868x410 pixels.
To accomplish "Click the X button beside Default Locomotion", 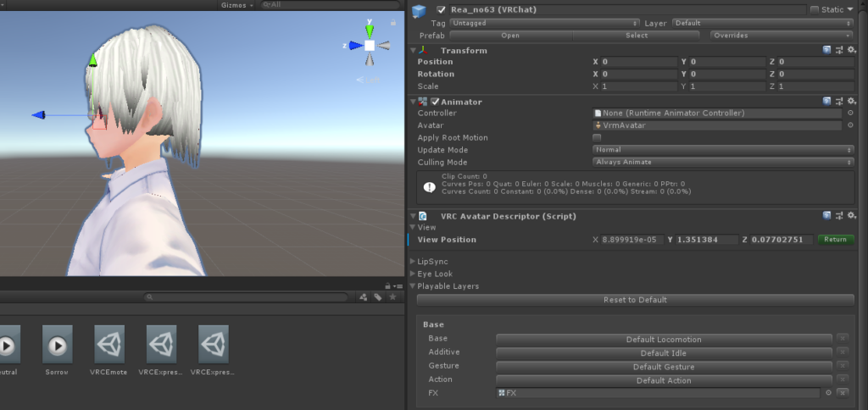I will pos(842,338).
